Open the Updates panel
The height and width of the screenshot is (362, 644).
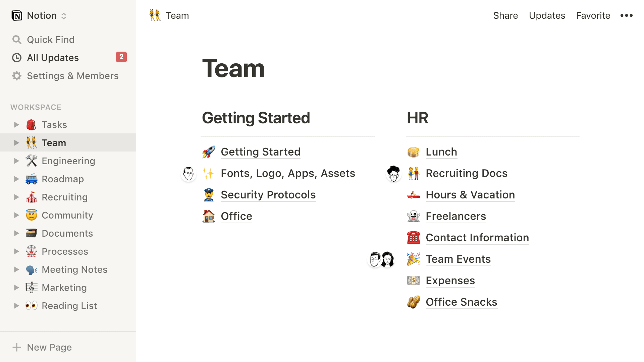pos(547,15)
